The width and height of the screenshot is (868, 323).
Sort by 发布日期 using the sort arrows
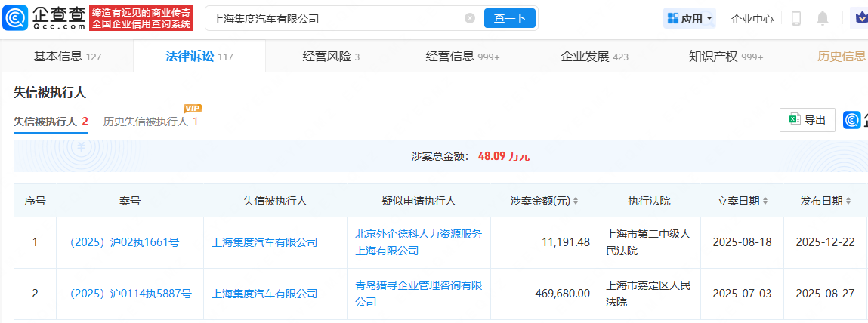pos(848,201)
